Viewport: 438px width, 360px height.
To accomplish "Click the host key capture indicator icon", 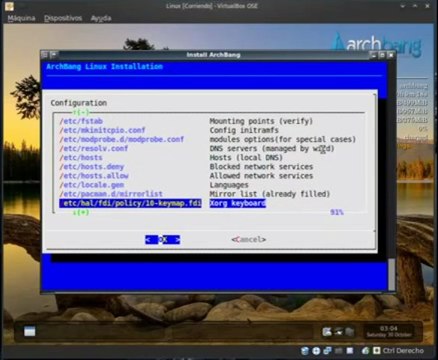I will point(377,351).
